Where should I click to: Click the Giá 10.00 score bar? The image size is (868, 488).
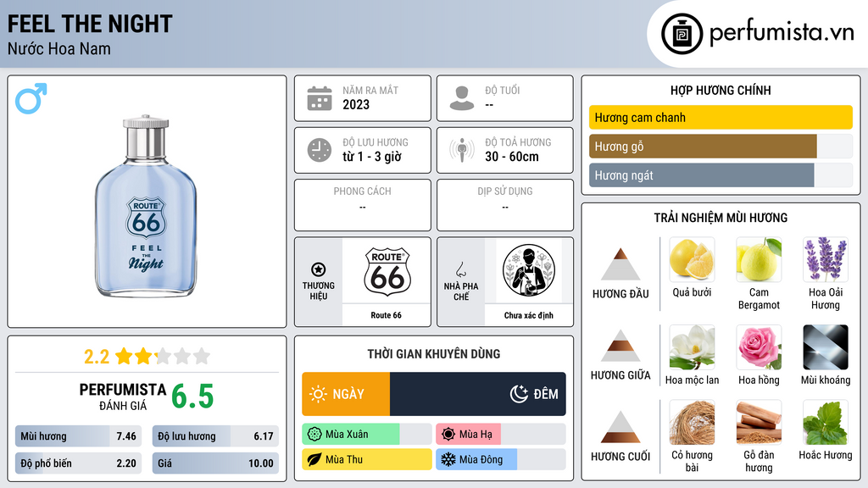click(x=215, y=463)
